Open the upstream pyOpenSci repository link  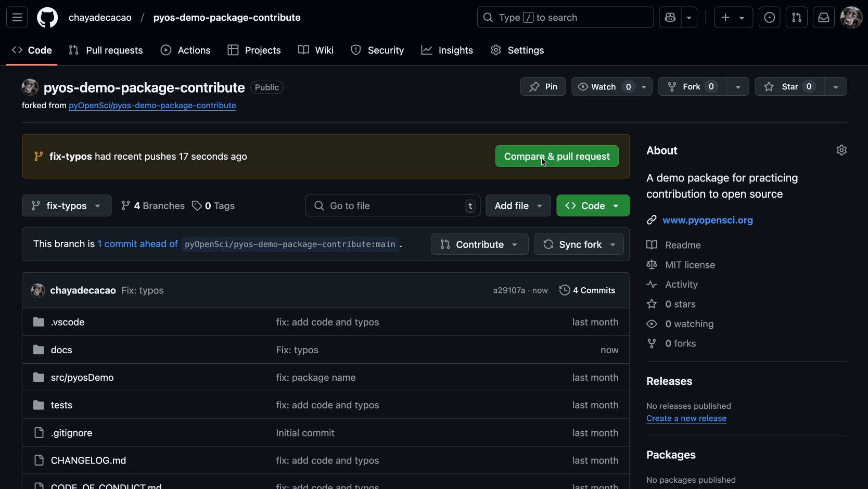pyautogui.click(x=152, y=106)
